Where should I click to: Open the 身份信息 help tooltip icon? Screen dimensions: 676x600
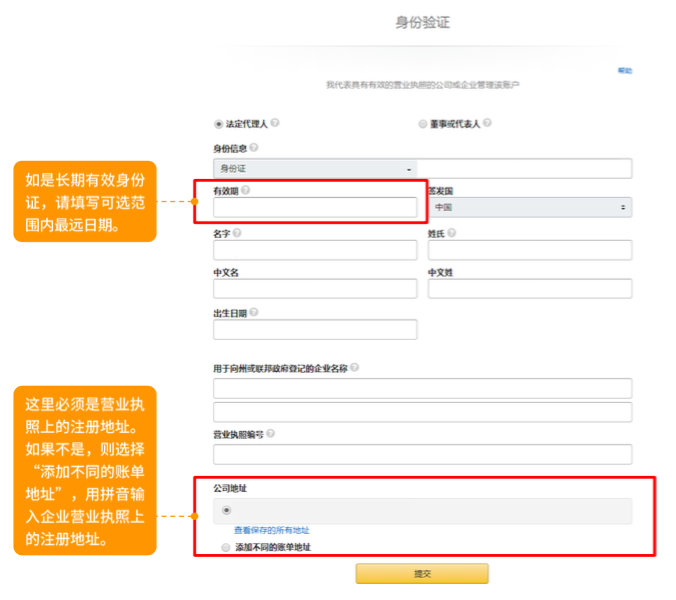tap(253, 148)
